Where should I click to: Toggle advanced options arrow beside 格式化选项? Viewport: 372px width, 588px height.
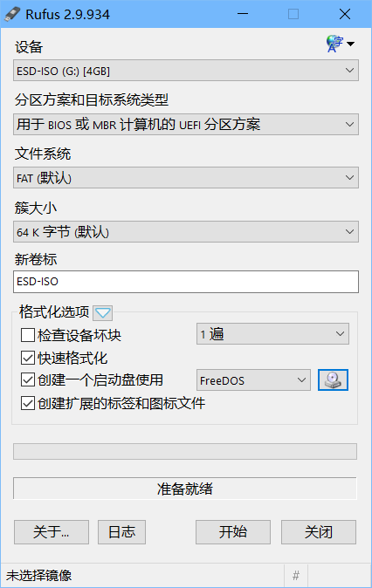pyautogui.click(x=102, y=312)
